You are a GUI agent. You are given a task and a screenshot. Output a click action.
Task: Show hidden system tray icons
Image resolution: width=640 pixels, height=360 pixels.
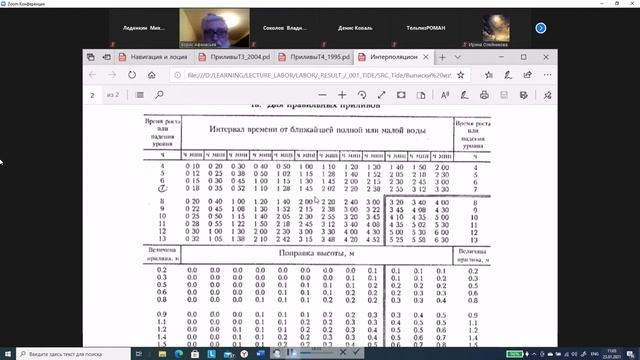pos(534,354)
